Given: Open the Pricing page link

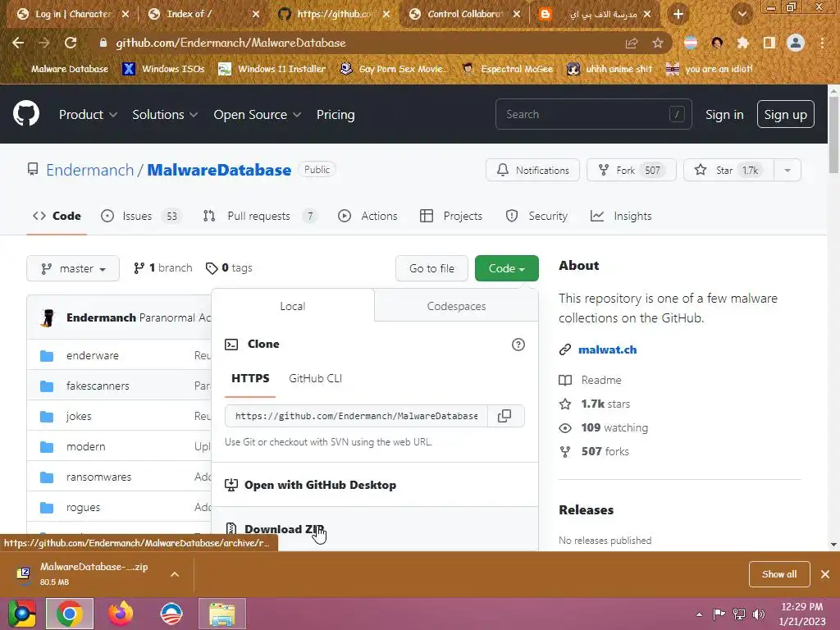Looking at the screenshot, I should (336, 115).
